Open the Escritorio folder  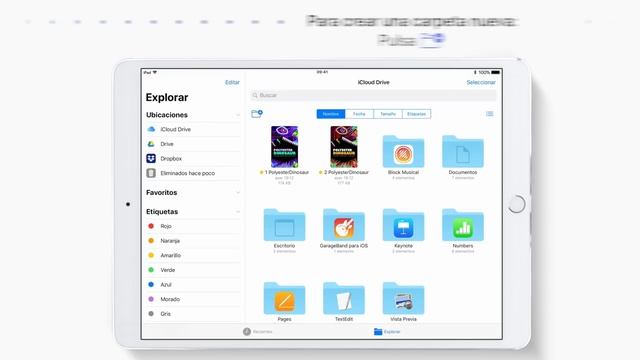click(284, 225)
